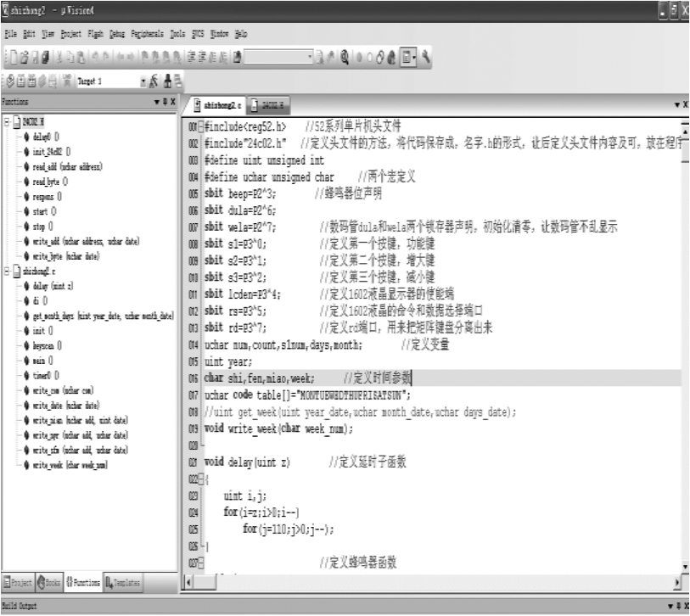
Task: Collapse the 24C02.H tree node
Action: (x=7, y=122)
